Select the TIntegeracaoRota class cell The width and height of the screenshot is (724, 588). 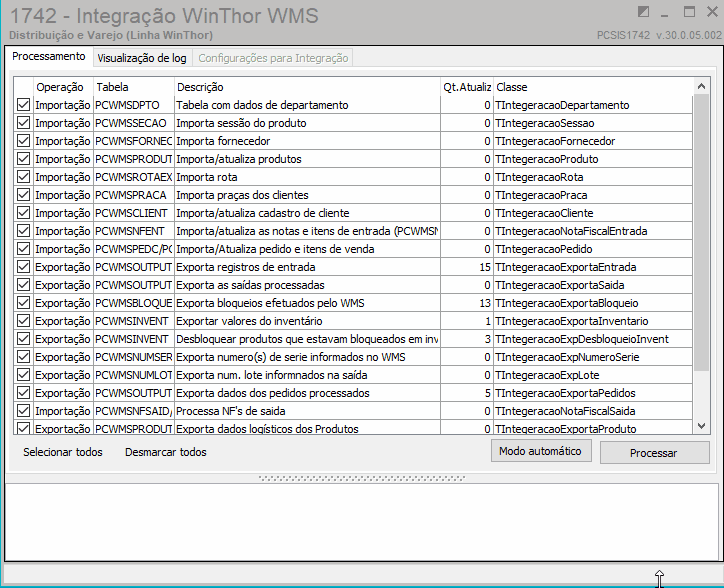click(593, 177)
